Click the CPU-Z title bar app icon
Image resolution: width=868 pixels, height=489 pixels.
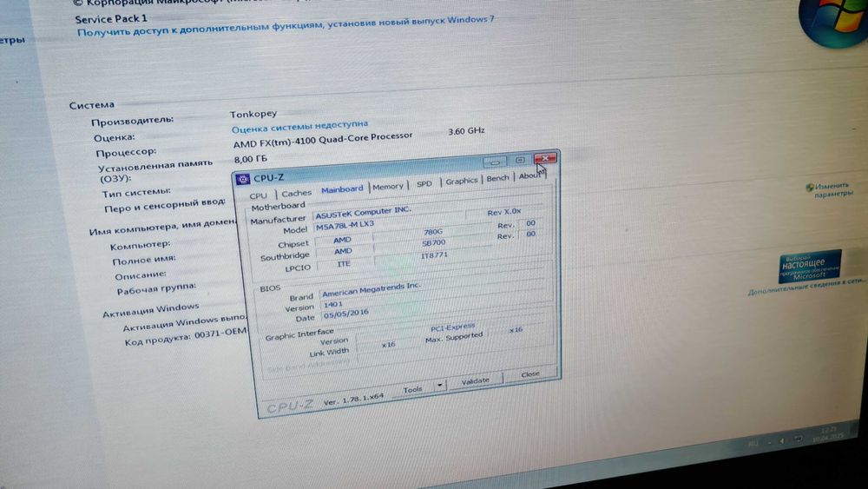[242, 180]
